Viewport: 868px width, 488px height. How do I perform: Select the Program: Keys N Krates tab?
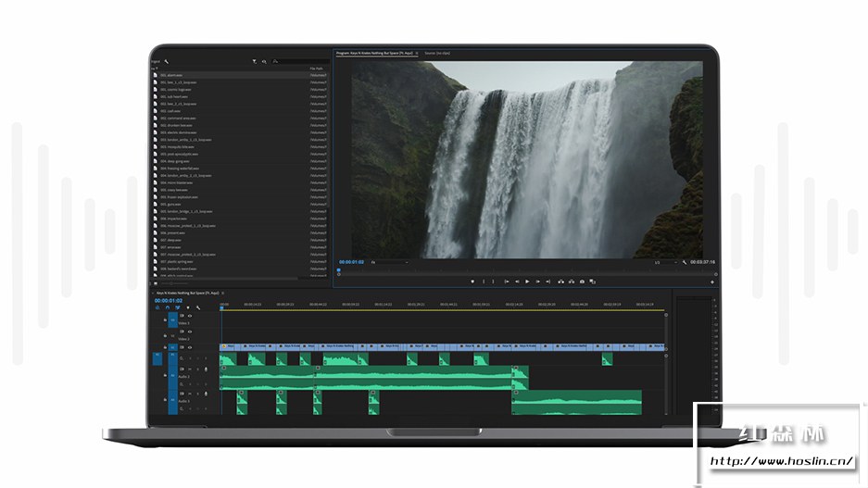pos(375,53)
